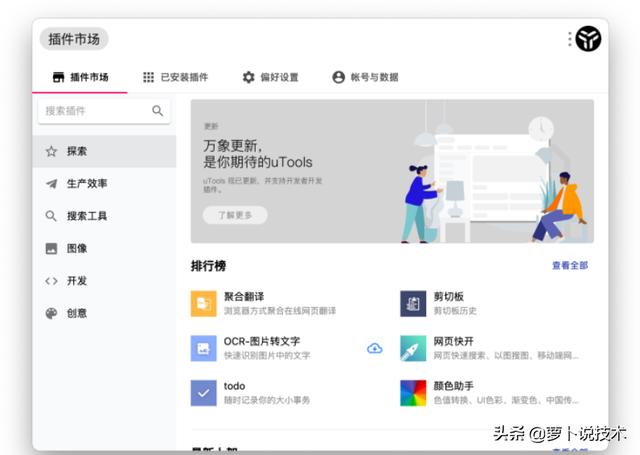This screenshot has height=455, width=640.
Task: Click 查看全部 link for 排行榜
Action: (570, 265)
